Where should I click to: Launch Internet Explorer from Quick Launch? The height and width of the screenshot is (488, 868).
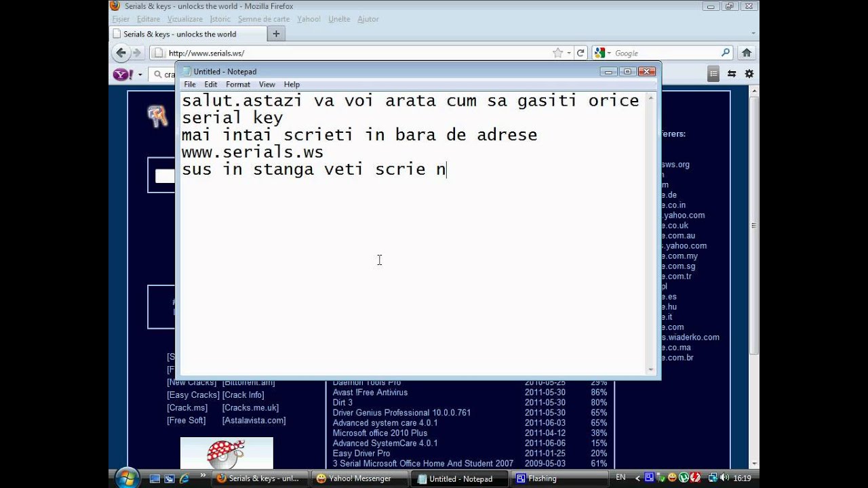tap(184, 479)
